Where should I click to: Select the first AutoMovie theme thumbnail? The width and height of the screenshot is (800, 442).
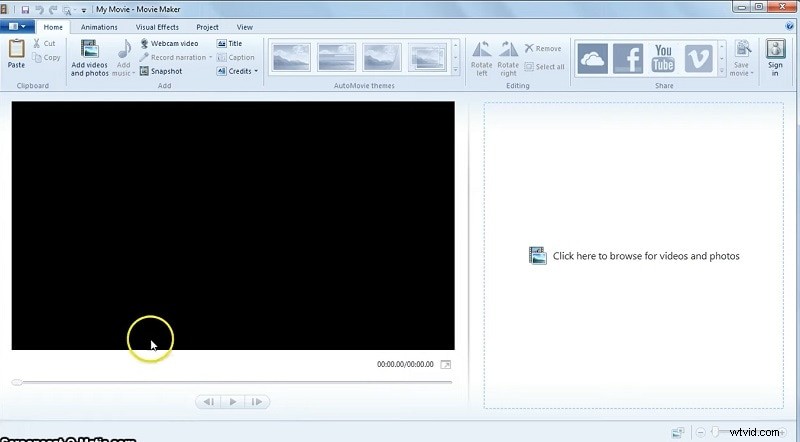tap(291, 57)
